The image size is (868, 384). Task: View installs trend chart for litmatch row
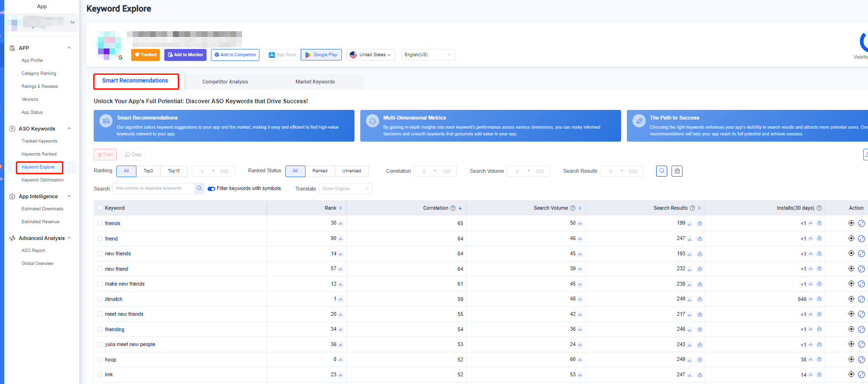pos(811,299)
